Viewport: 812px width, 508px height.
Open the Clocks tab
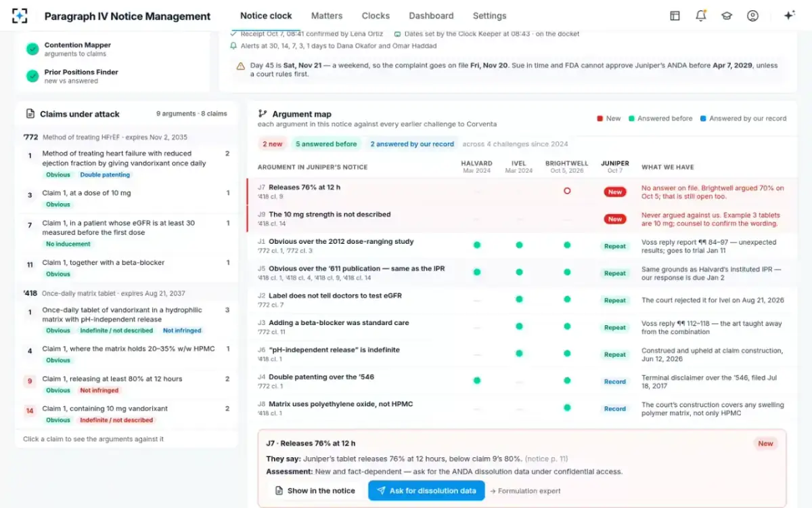tap(376, 16)
